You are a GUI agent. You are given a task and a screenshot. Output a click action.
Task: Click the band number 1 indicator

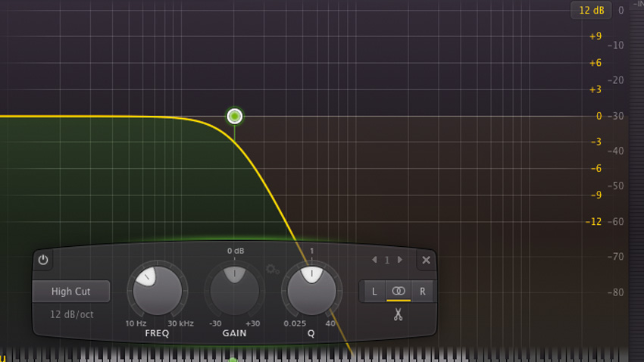[387, 260]
